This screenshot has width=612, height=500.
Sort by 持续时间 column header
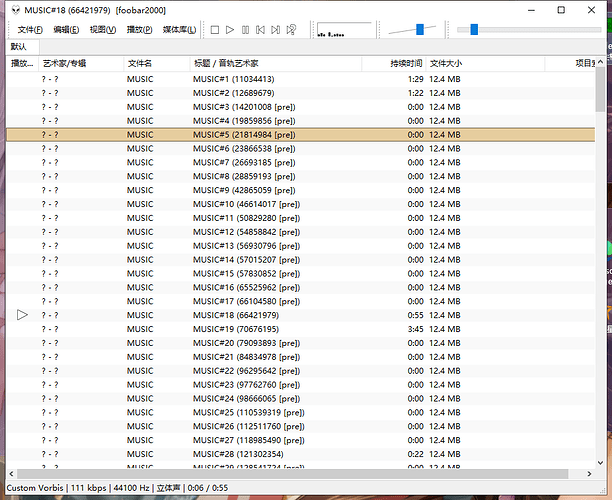pyautogui.click(x=394, y=63)
